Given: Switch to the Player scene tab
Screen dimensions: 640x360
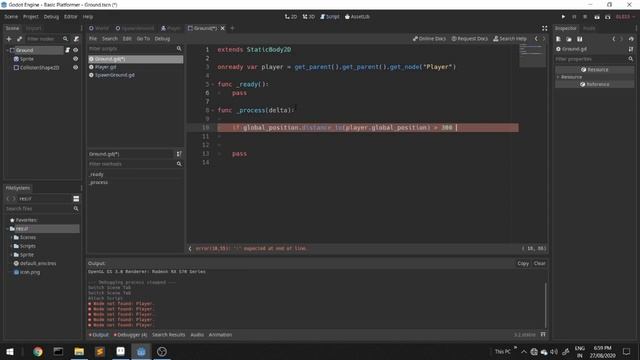Looking at the screenshot, I should click(171, 28).
